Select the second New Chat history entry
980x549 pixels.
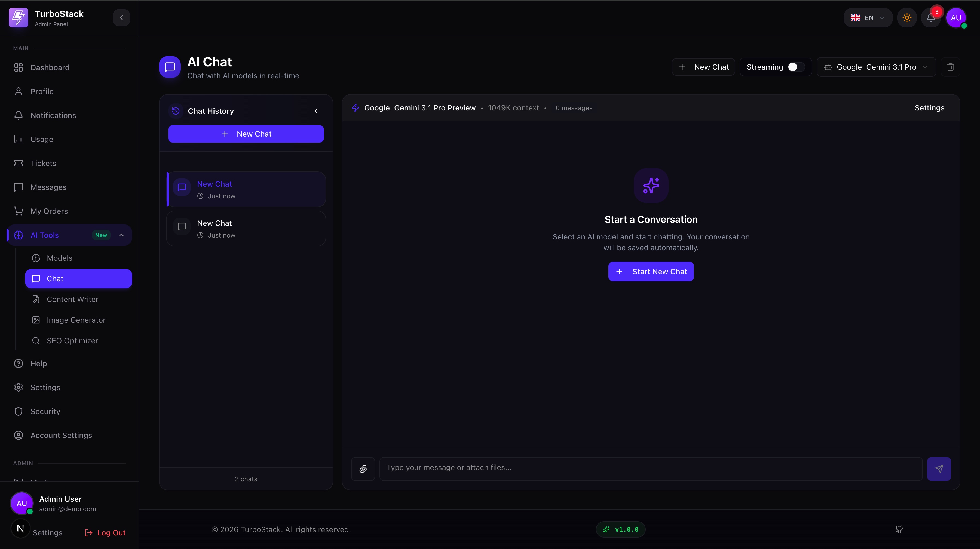pyautogui.click(x=246, y=229)
